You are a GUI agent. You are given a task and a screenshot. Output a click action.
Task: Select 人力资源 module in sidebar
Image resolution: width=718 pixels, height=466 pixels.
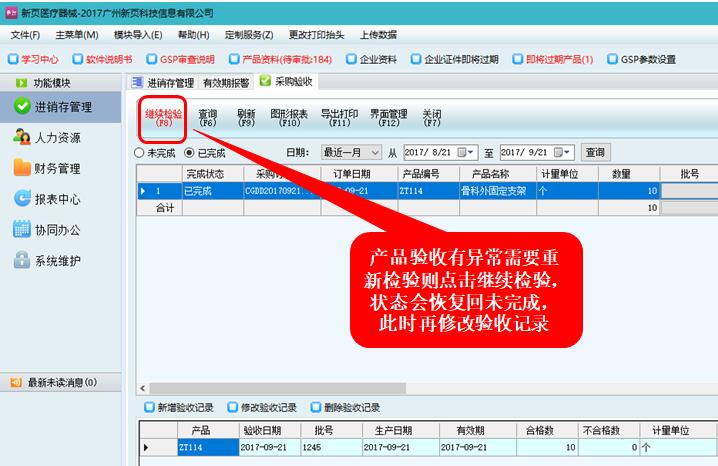tap(57, 137)
